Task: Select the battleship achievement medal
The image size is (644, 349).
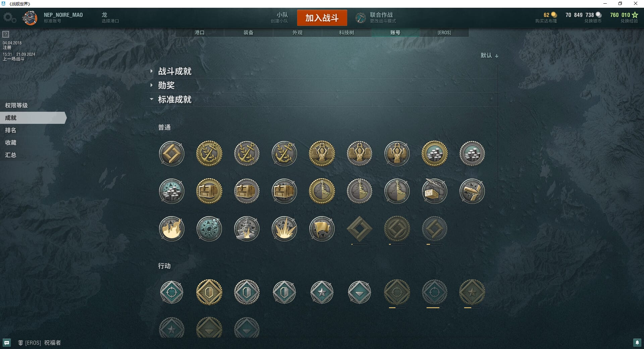Action: point(247,229)
